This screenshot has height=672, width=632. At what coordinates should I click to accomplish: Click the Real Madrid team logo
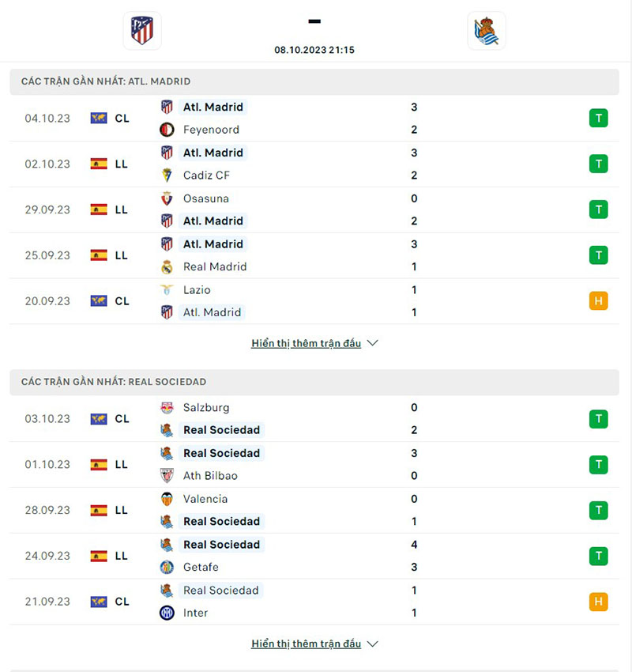167,267
